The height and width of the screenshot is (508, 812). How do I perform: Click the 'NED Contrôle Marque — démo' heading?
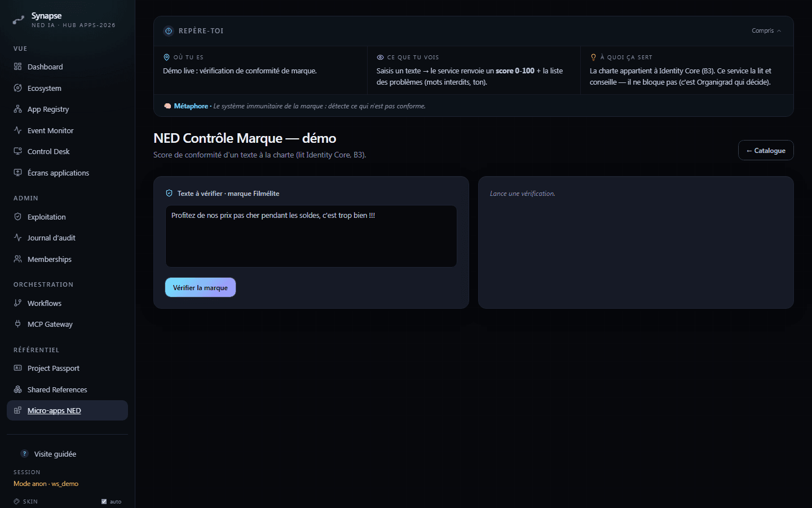pos(245,138)
